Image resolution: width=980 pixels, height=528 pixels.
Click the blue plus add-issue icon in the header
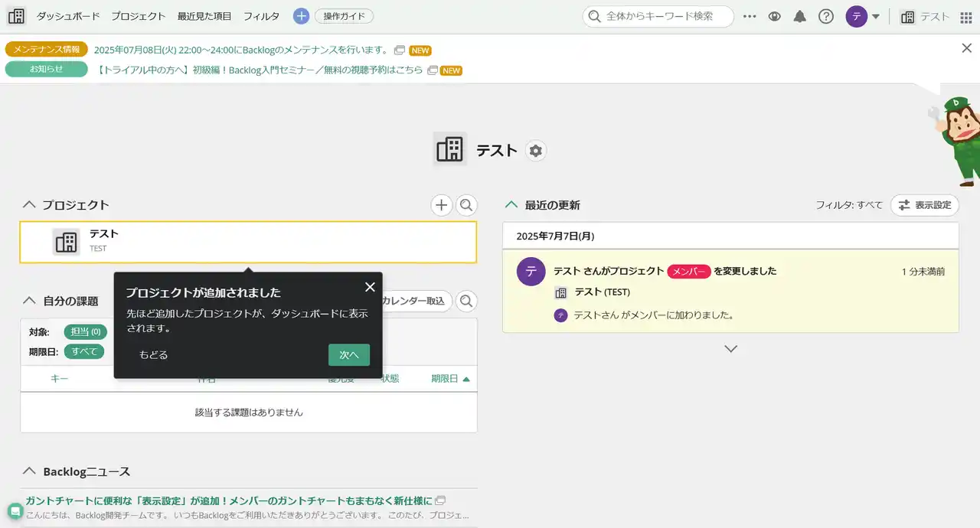coord(302,16)
